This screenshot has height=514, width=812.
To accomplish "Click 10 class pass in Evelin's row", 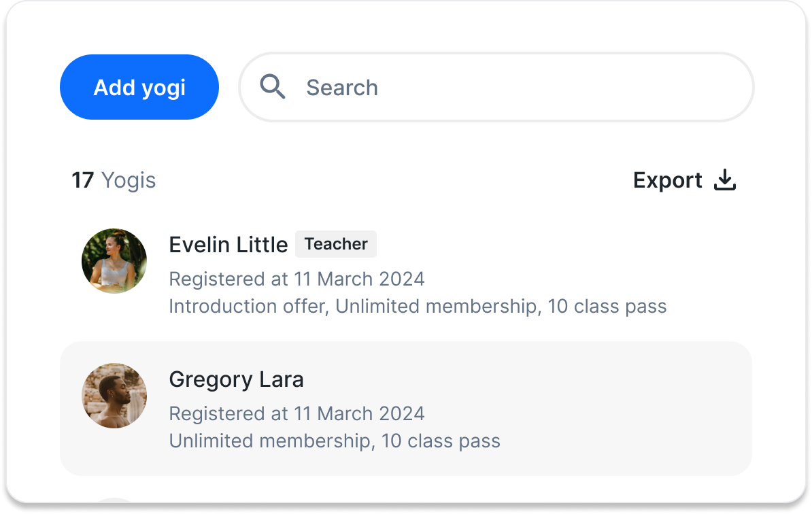I will point(607,306).
